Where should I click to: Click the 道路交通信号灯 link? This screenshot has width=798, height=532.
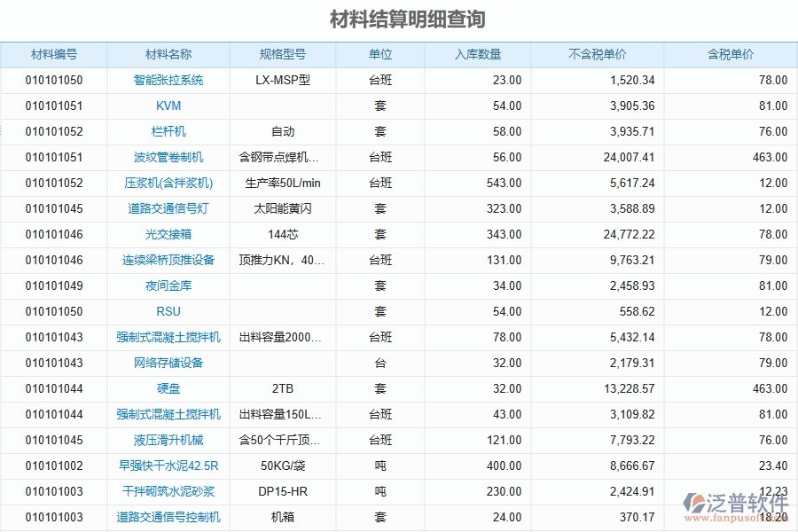[x=168, y=208]
